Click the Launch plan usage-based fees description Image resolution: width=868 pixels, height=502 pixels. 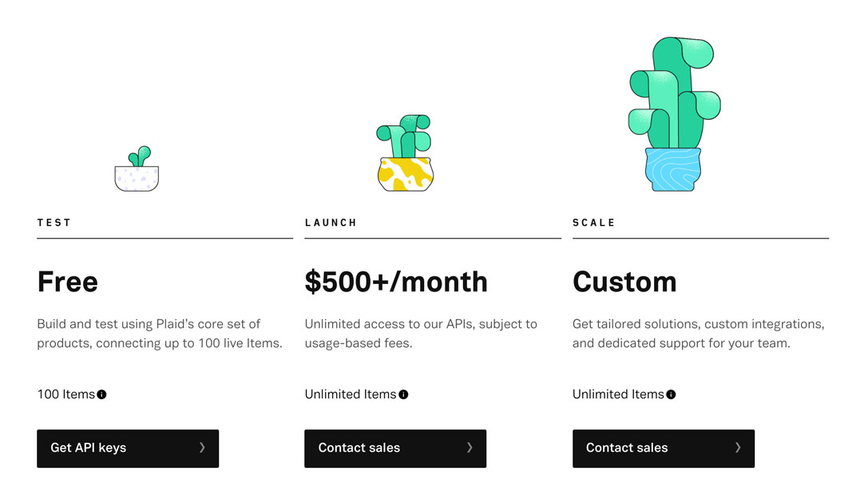point(421,334)
